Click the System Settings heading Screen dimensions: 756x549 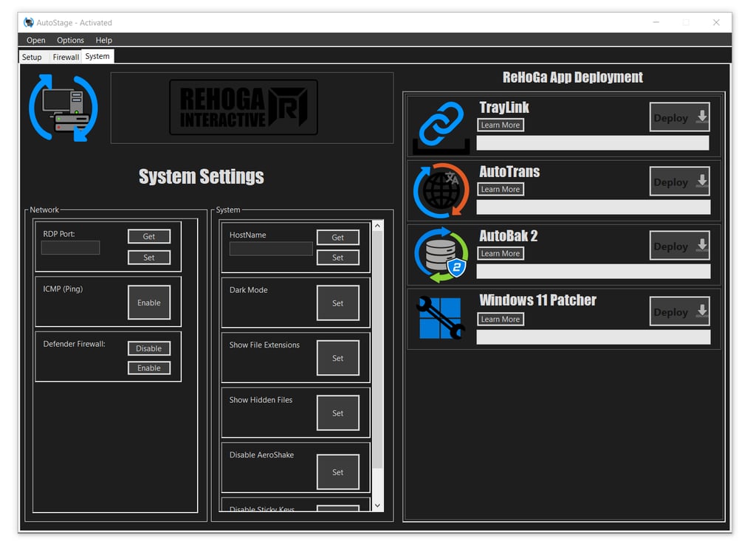[201, 177]
